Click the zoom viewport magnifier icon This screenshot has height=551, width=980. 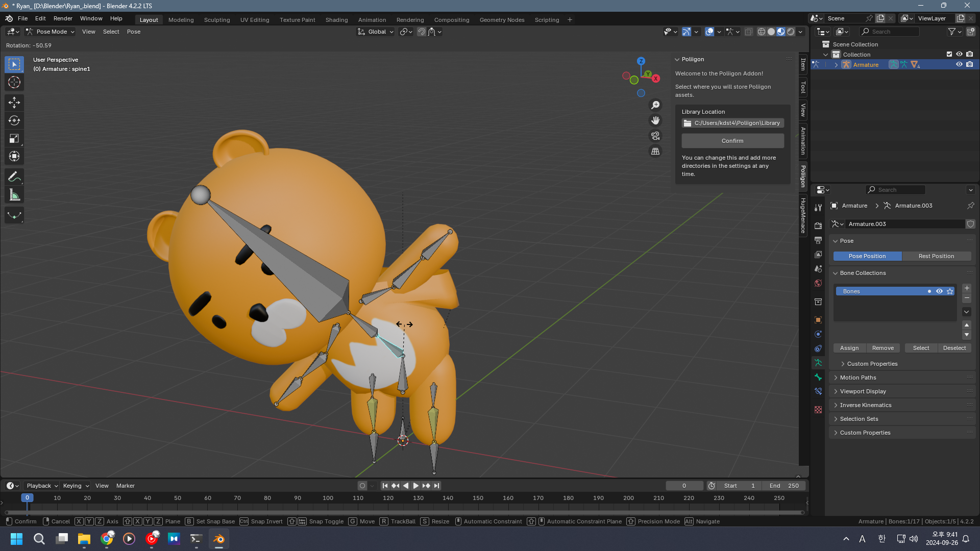point(655,105)
